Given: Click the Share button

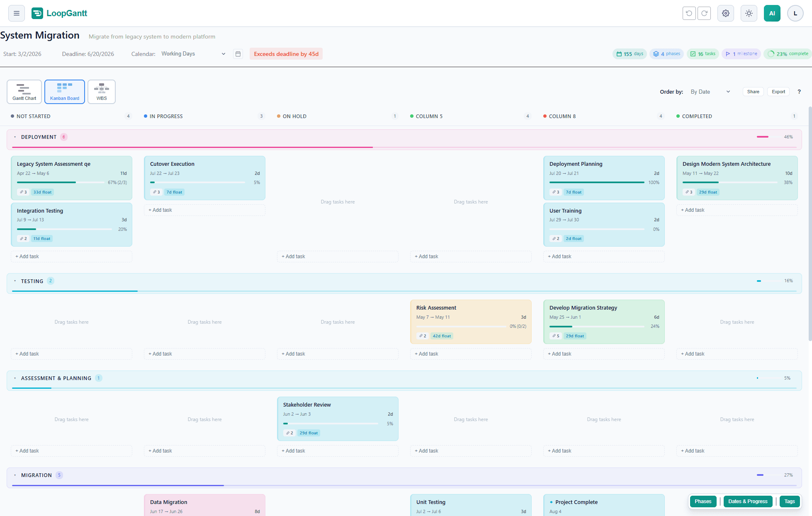Looking at the screenshot, I should click(753, 92).
